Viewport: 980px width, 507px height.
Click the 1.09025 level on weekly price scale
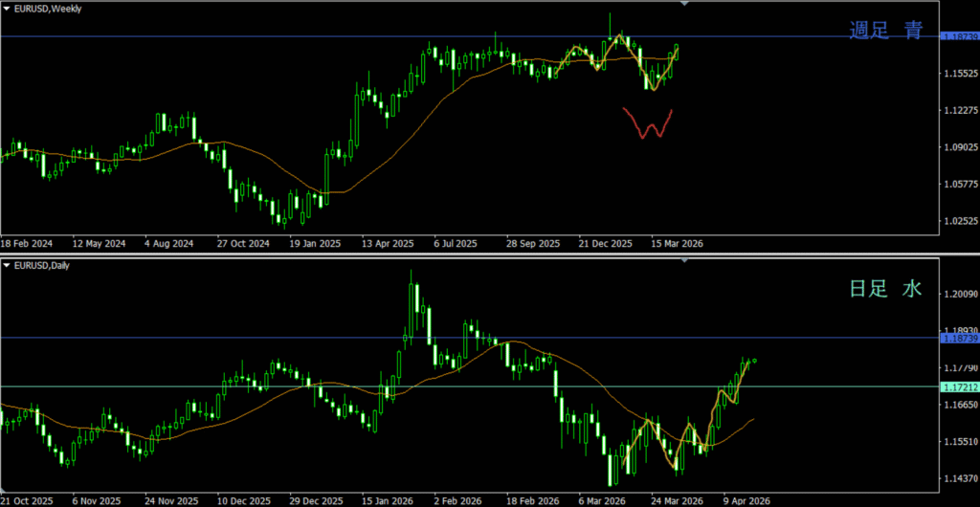coord(960,147)
